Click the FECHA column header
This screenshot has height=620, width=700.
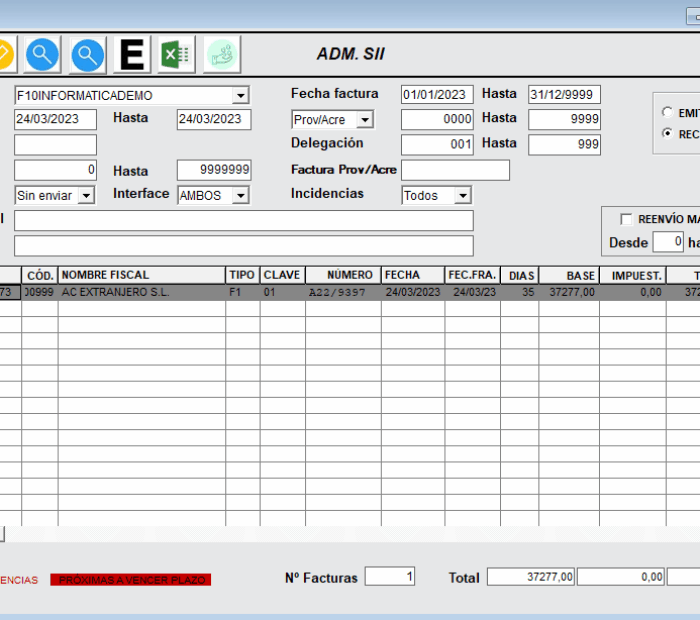click(x=412, y=275)
